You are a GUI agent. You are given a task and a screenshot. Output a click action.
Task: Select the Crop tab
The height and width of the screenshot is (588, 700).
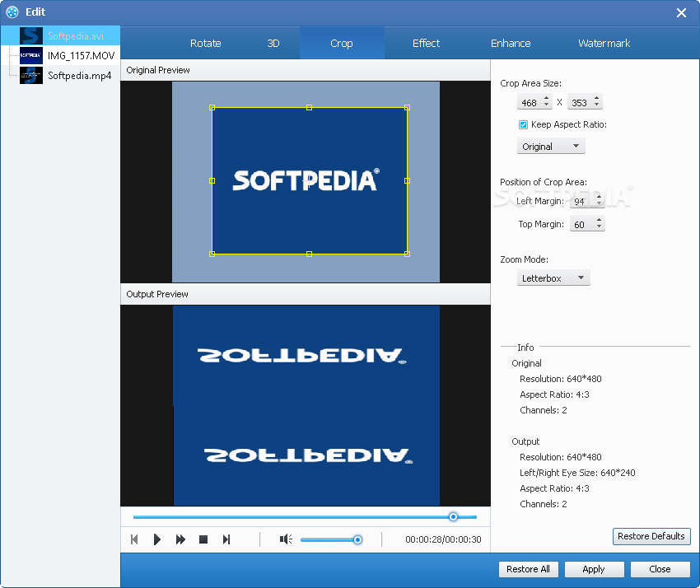pos(342,44)
